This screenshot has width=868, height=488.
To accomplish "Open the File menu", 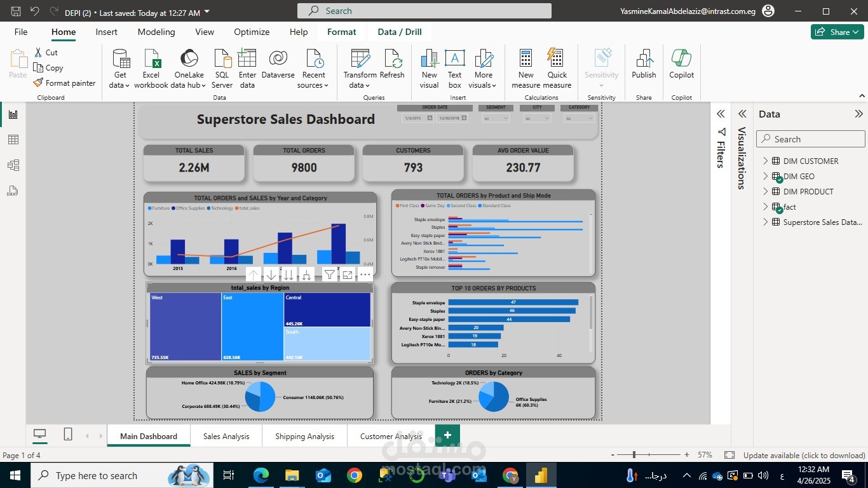I will click(x=21, y=32).
